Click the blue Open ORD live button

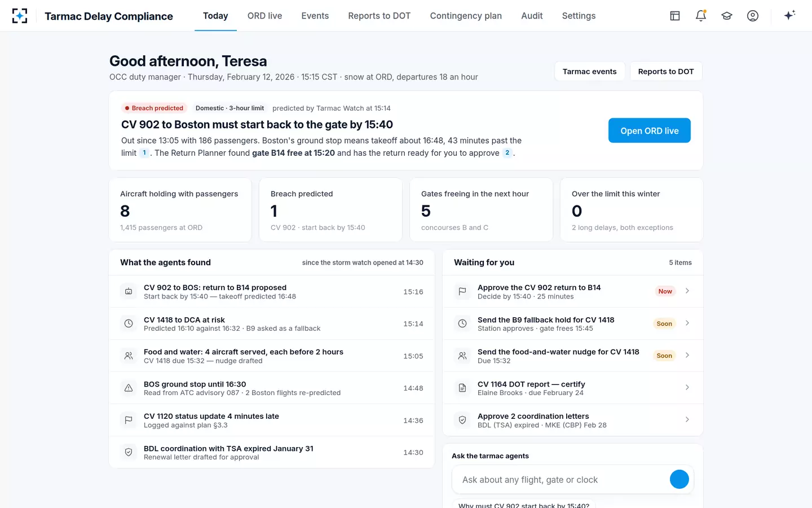(x=650, y=130)
